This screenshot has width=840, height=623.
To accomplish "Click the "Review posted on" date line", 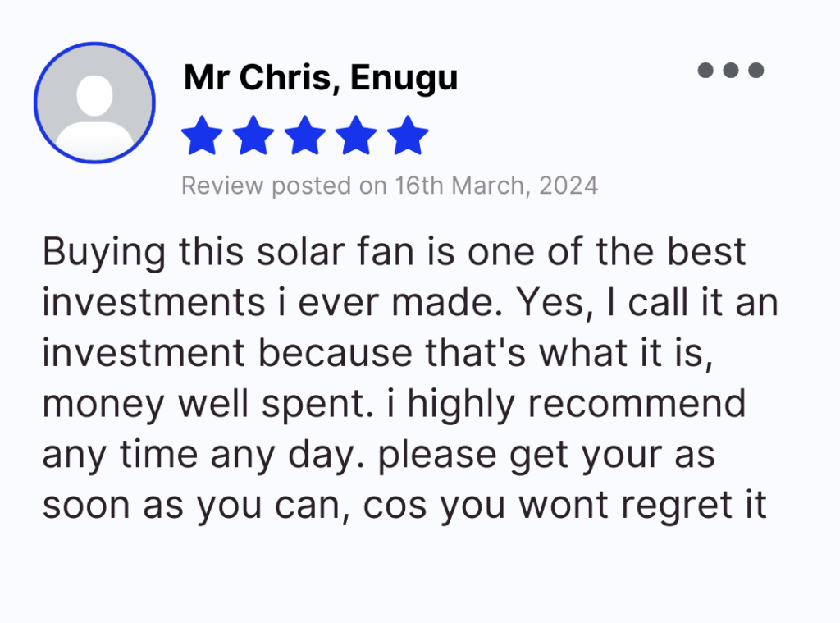I will [x=389, y=186].
